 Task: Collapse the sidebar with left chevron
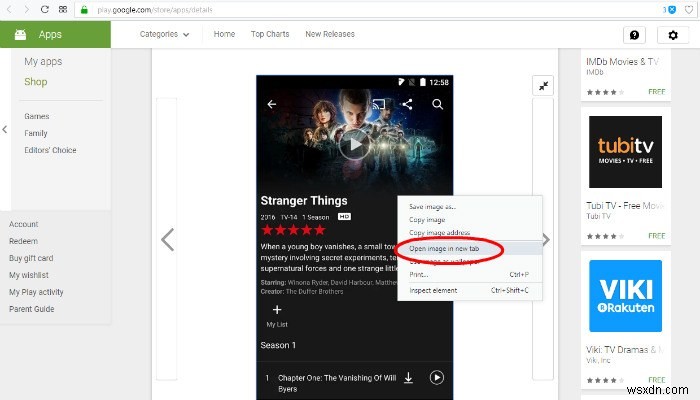point(5,129)
